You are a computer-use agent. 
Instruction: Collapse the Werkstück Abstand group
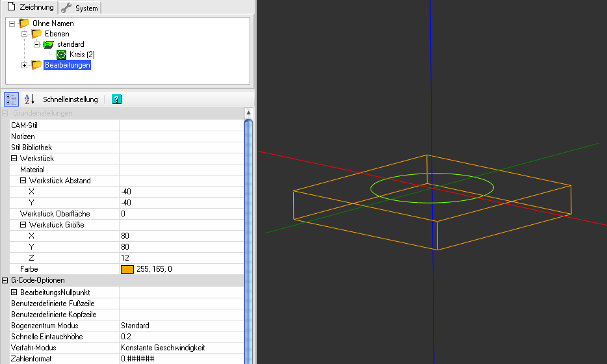(x=23, y=181)
